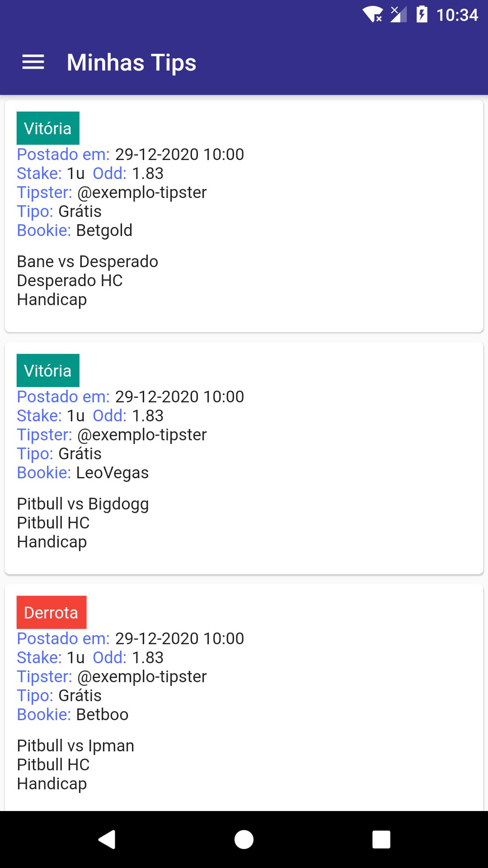Viewport: 488px width, 868px height.
Task: Open recent apps square button
Action: (381, 840)
